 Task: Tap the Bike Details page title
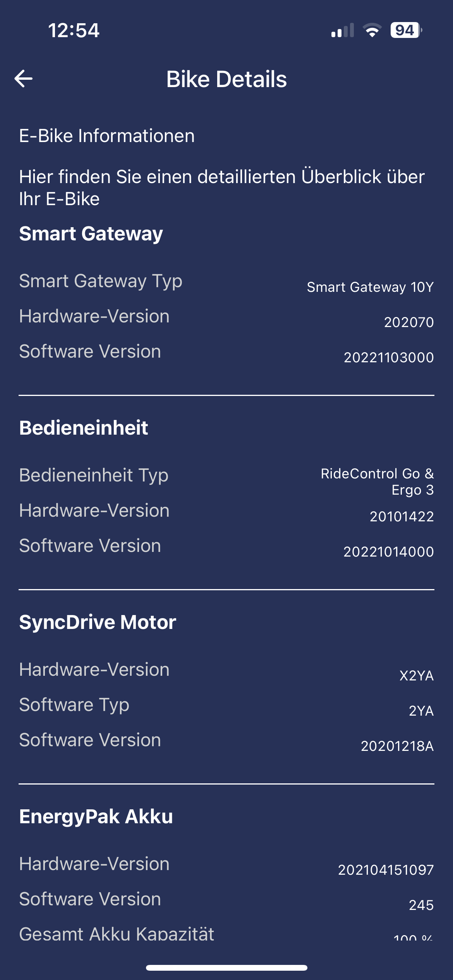(226, 79)
